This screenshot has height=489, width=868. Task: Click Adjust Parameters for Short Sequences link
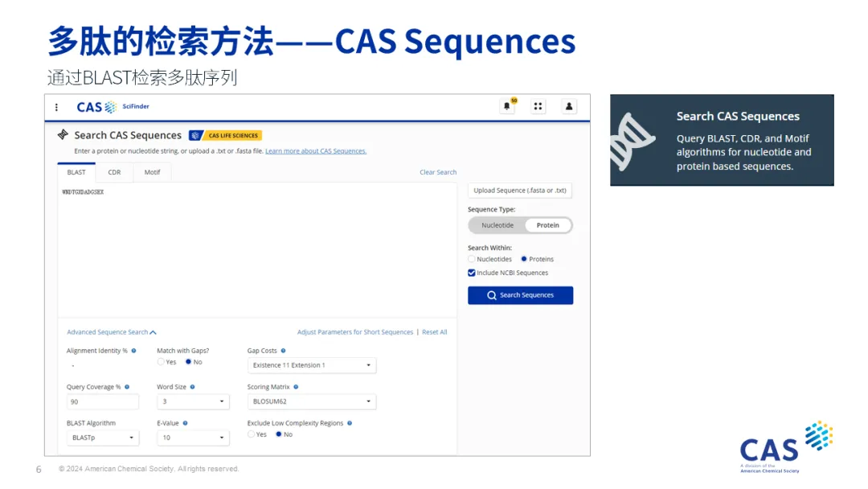coord(355,332)
